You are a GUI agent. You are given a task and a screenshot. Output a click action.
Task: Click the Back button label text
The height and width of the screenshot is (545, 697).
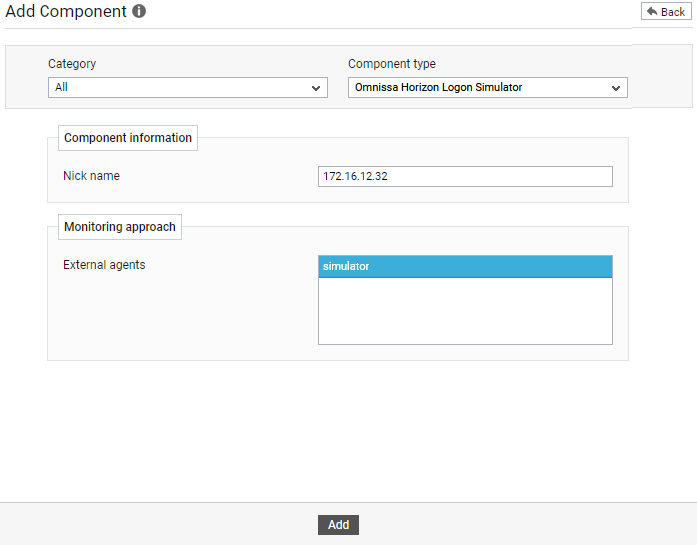[673, 12]
